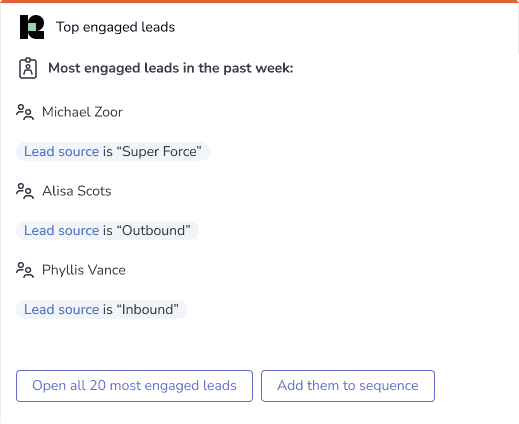This screenshot has width=519, height=424.
Task: Click the people icon next to Michael Zoor
Action: [25, 112]
